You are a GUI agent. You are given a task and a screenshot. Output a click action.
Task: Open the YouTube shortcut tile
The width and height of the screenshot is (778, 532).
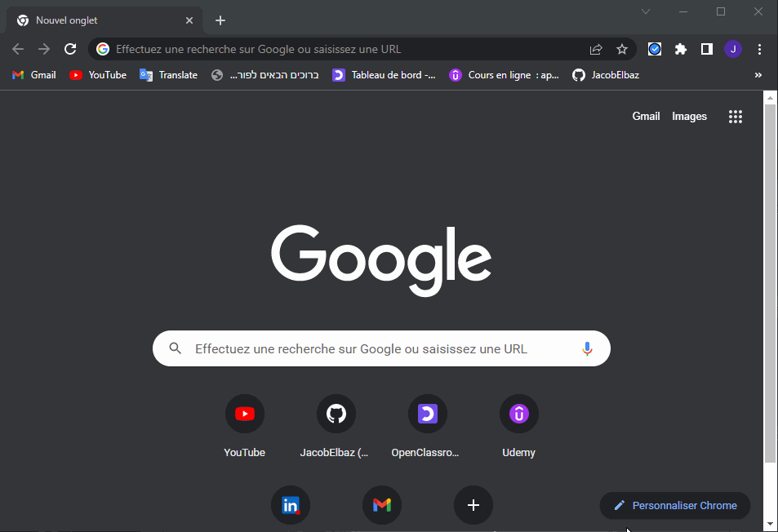(x=245, y=427)
